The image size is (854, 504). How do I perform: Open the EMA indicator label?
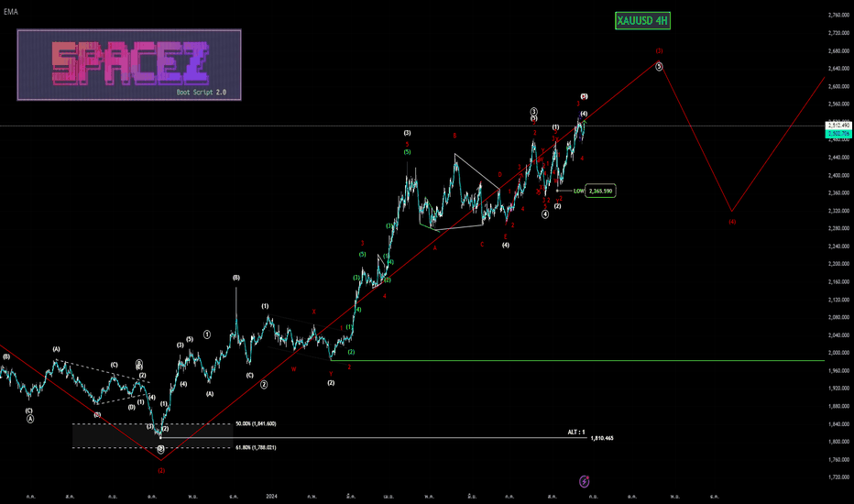[10, 11]
